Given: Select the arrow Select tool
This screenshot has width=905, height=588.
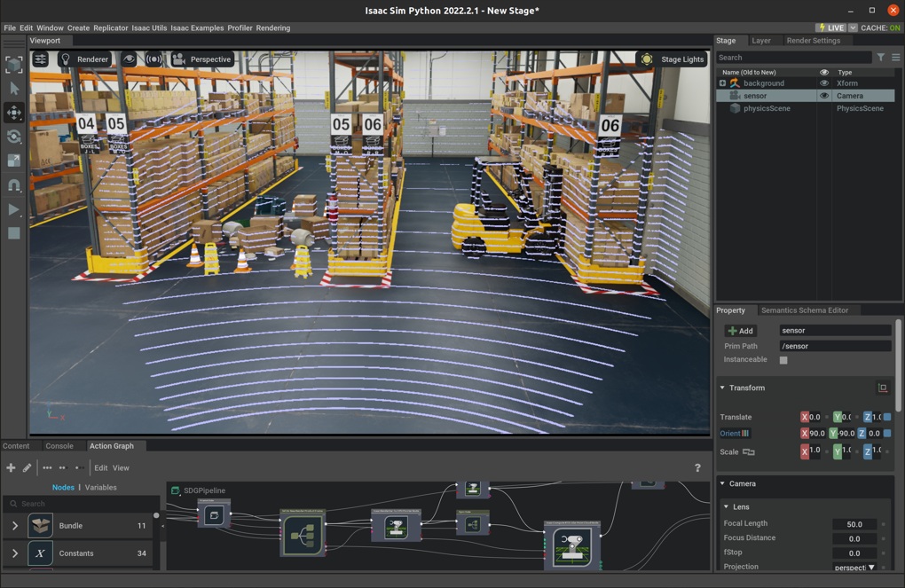Looking at the screenshot, I should click(14, 89).
